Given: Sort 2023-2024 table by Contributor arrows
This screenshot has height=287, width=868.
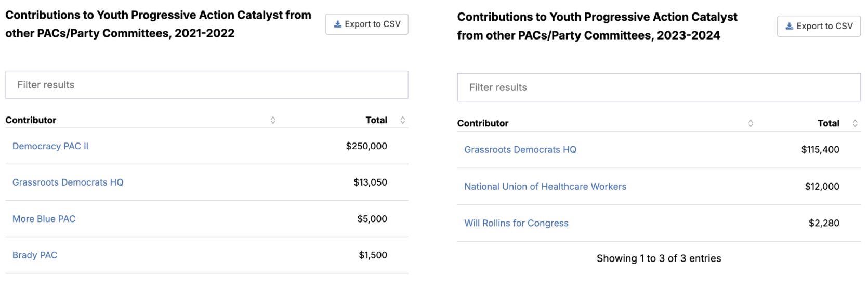Looking at the screenshot, I should click(751, 124).
